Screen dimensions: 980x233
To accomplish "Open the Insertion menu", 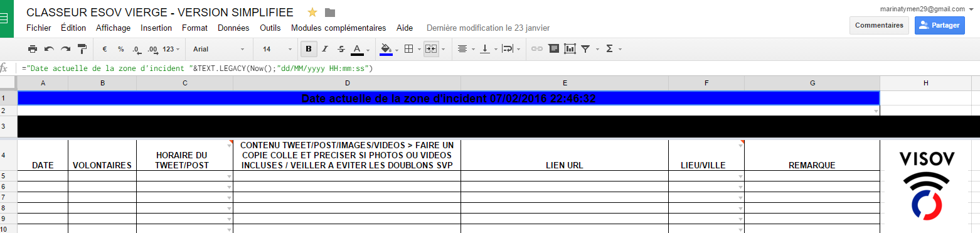I will pyautogui.click(x=156, y=28).
